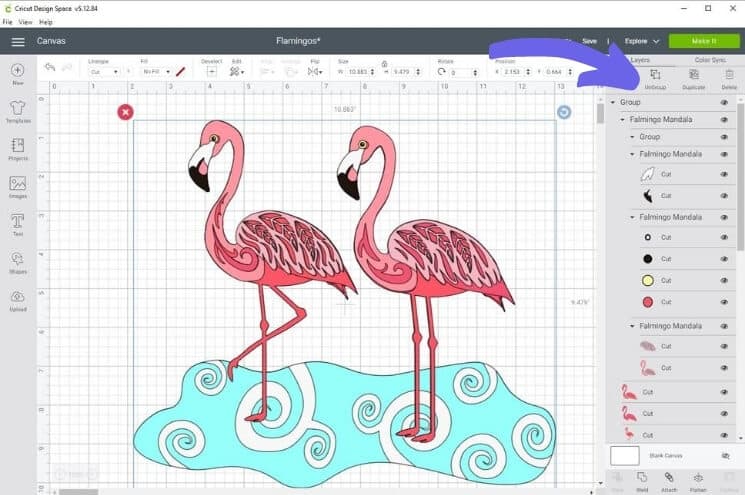Switch to the Layers tab

[x=640, y=60]
